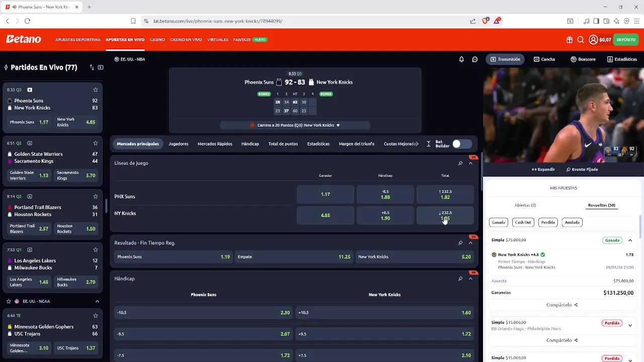
Task: Pin the Líneas de juego market
Action: [460, 163]
